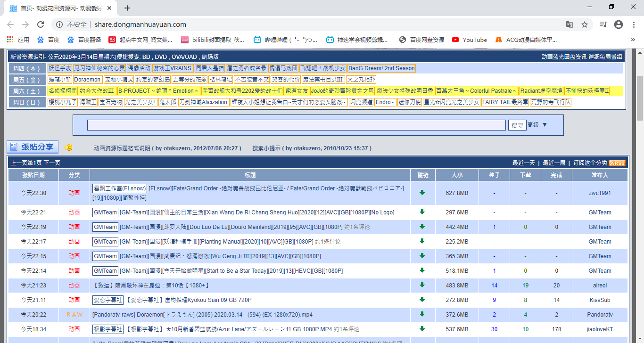Open a new browser tab
The width and height of the screenshot is (644, 343).
click(x=127, y=8)
